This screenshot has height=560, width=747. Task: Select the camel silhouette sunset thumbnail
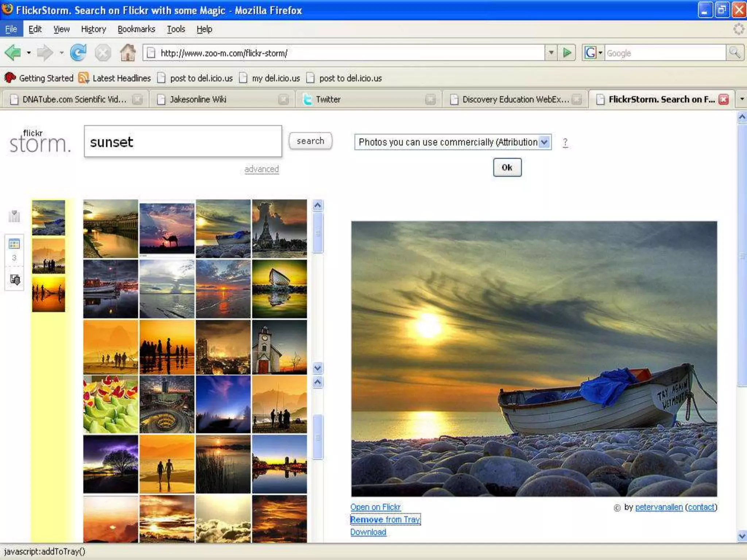[x=167, y=229]
